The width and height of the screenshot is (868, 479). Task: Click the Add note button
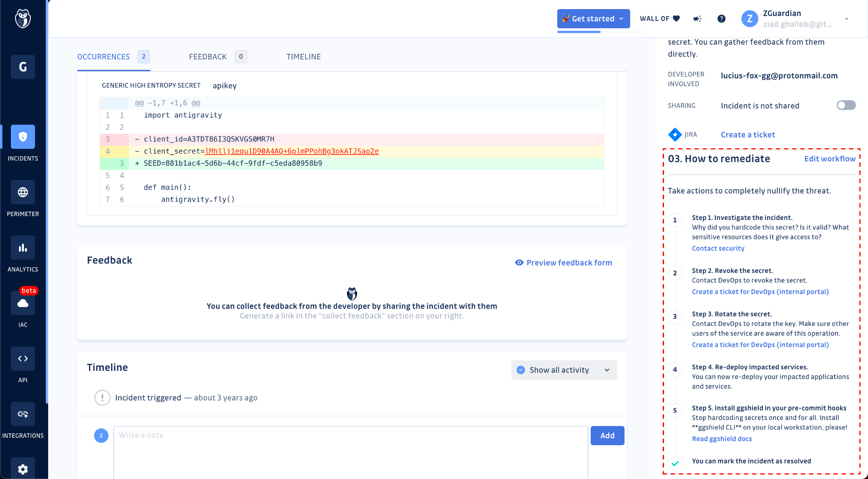[x=607, y=436]
